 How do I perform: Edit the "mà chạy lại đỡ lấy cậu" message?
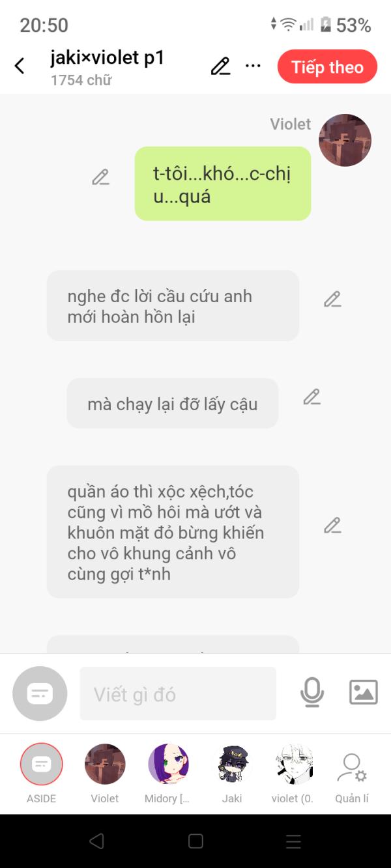[311, 397]
